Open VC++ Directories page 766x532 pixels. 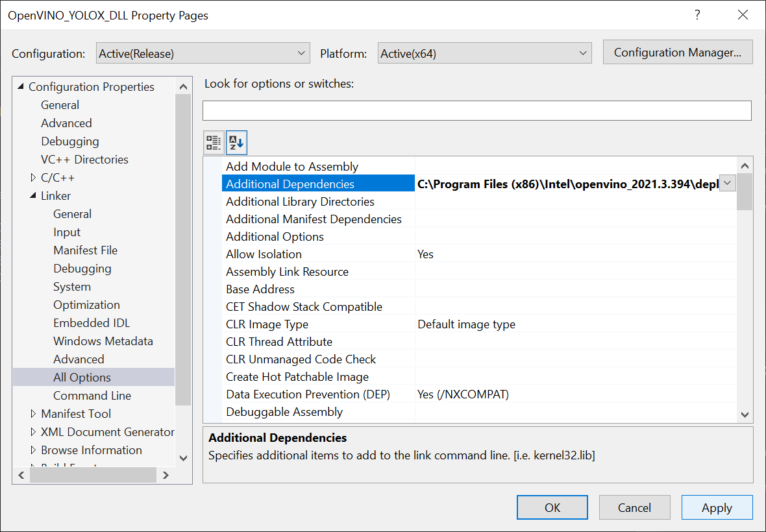84,160
